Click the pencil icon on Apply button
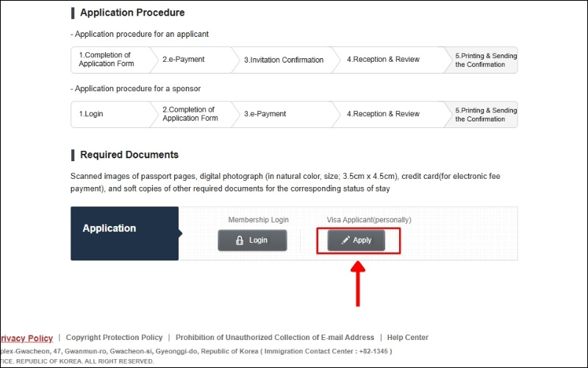Viewport: 588px width, 368px height. [345, 241]
